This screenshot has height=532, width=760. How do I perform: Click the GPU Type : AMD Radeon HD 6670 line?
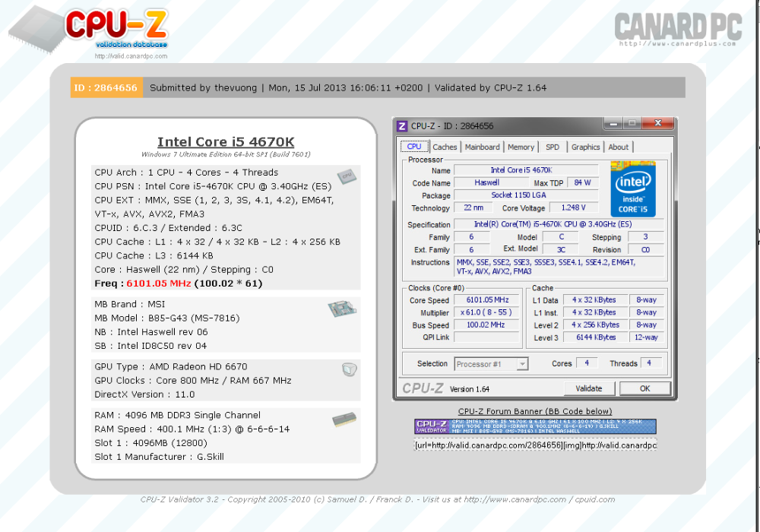coord(170,367)
